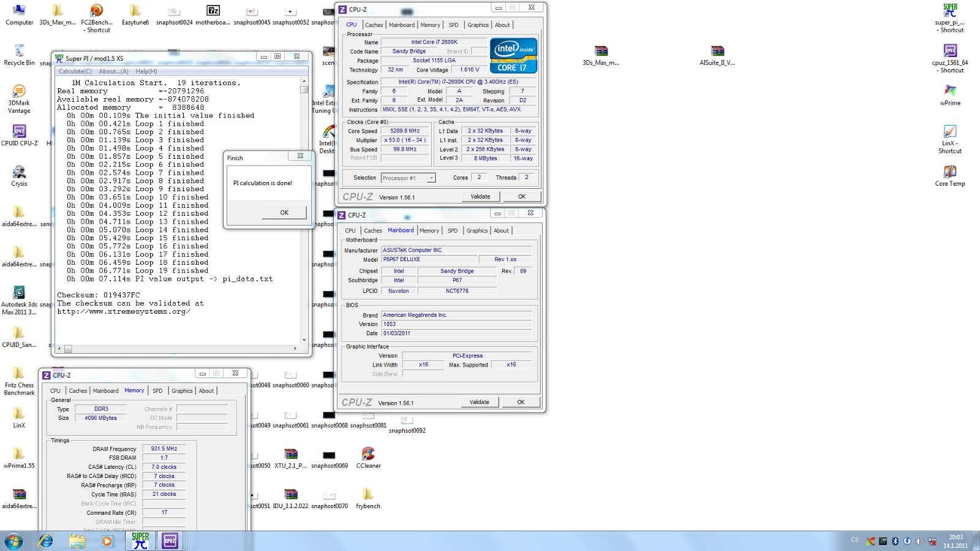Image resolution: width=980 pixels, height=551 pixels.
Task: Click Super PI horizontal scrollbar right arrow
Action: pyautogui.click(x=295, y=349)
